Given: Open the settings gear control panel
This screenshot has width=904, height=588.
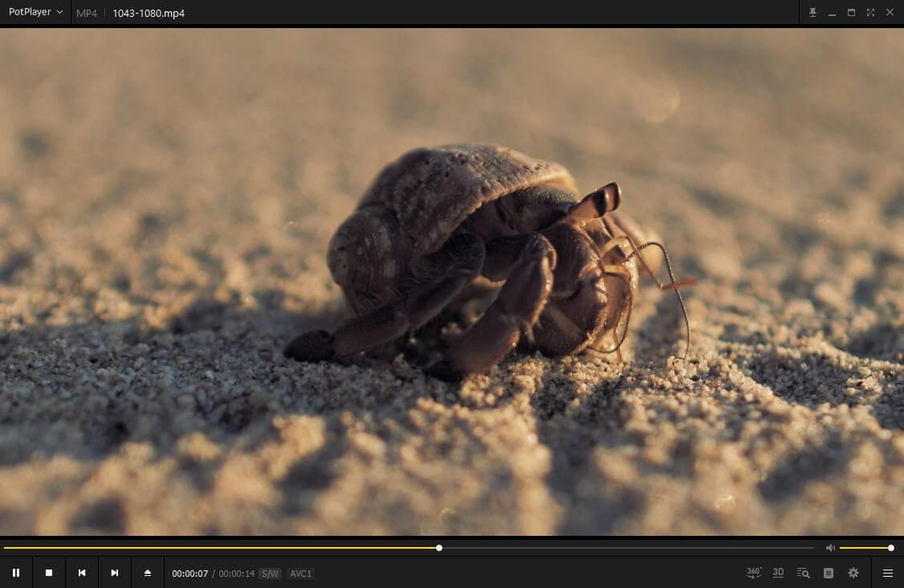Looking at the screenshot, I should coord(853,573).
